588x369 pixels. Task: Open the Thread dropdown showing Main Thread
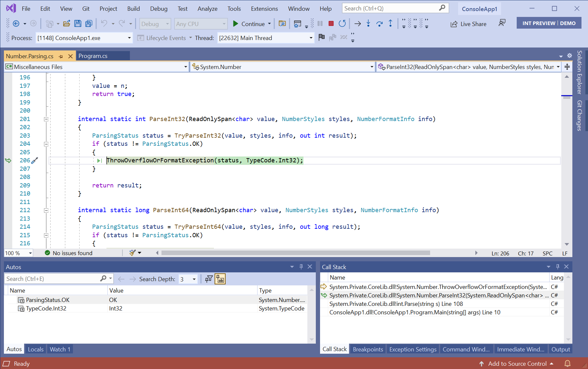click(x=311, y=38)
